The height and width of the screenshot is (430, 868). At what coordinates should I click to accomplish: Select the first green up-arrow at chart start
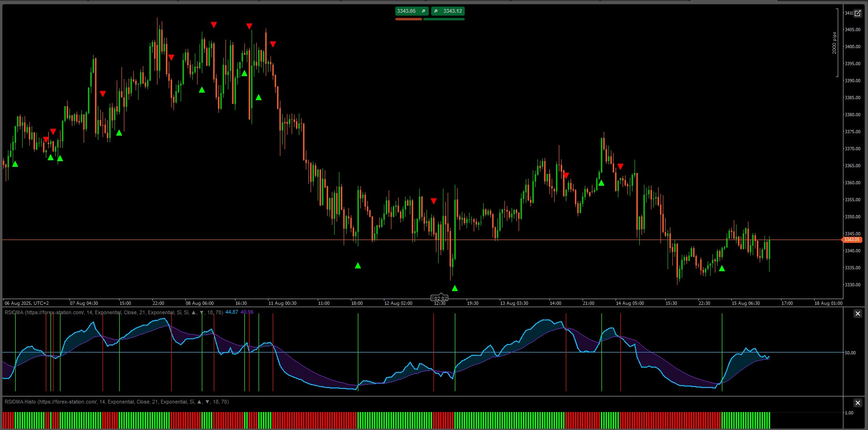(x=15, y=164)
